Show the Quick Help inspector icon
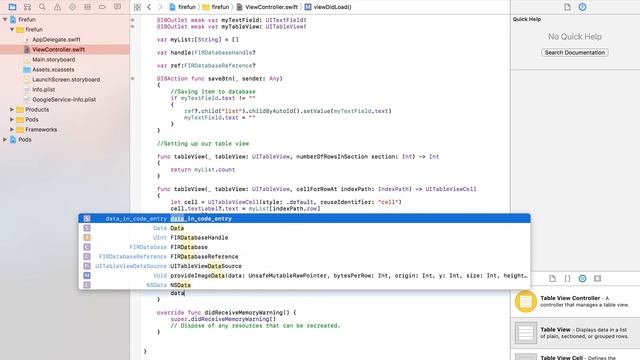This screenshot has height=360, width=640. coord(582,7)
